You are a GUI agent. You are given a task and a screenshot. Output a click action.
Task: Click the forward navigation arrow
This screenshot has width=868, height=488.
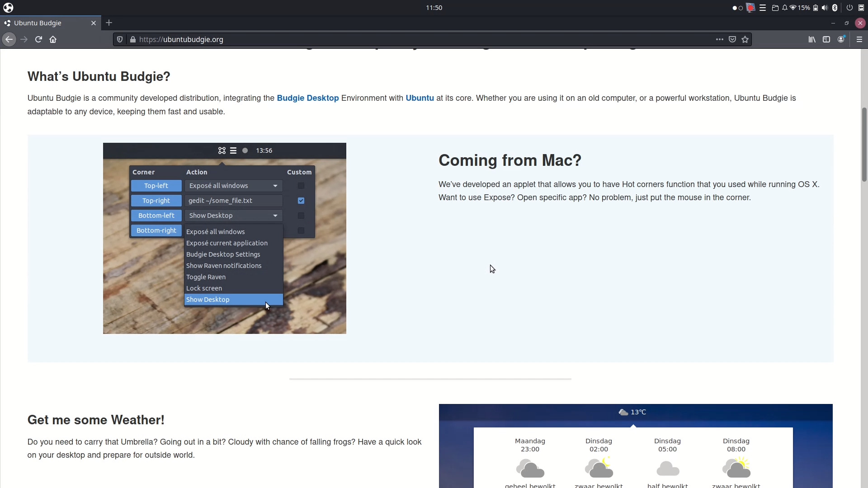coord(24,40)
